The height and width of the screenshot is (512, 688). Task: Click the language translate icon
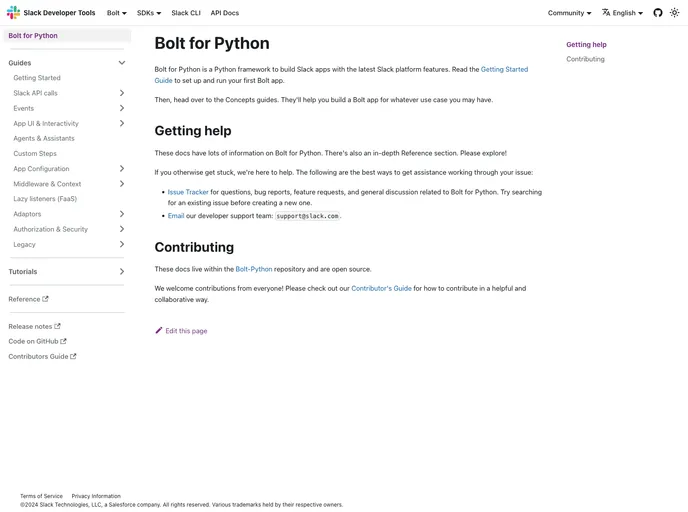[606, 13]
